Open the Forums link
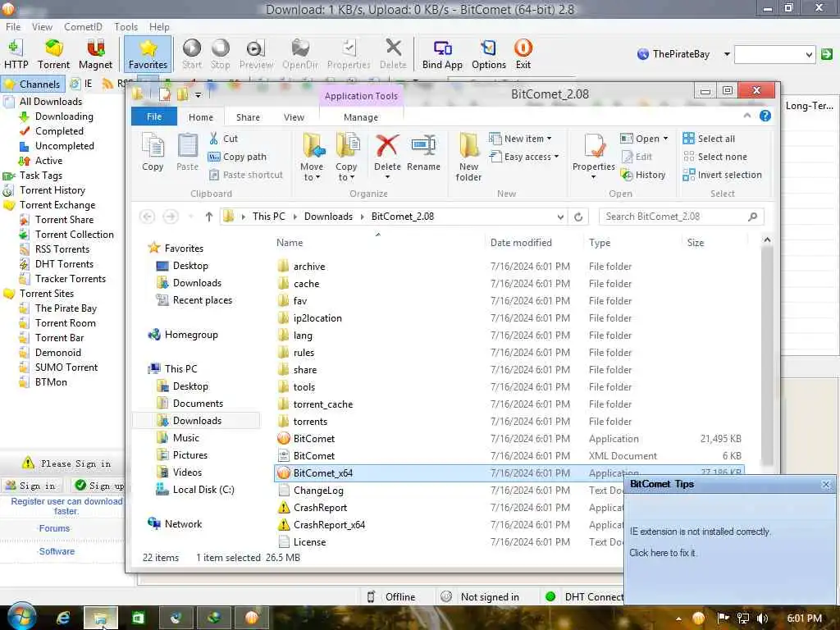The image size is (840, 630). (x=54, y=528)
